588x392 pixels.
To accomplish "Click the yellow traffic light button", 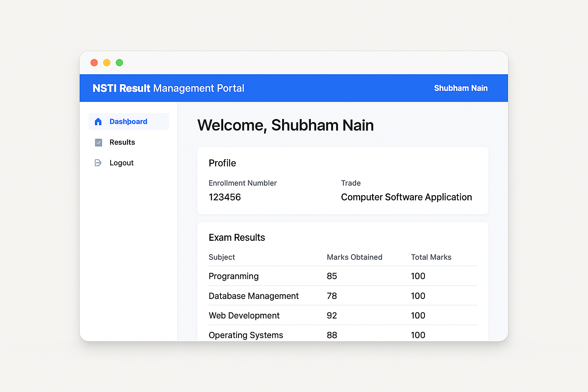I will click(107, 62).
